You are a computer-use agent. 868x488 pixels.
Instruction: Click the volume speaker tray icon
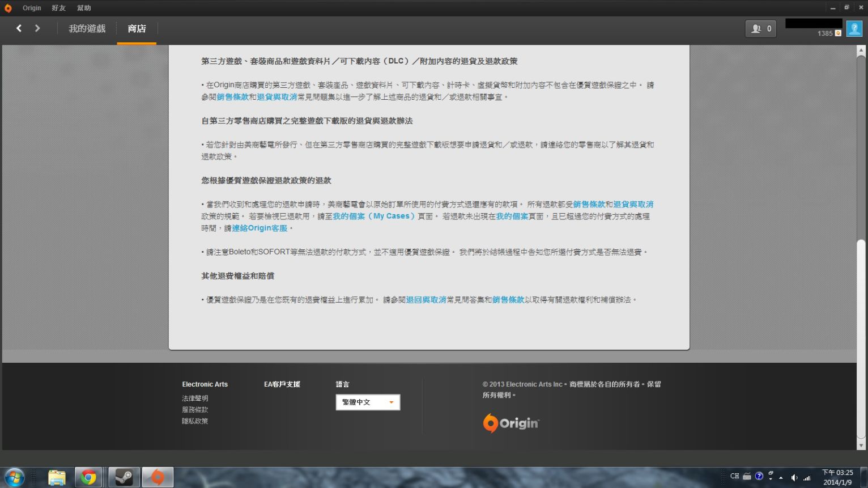click(x=794, y=477)
